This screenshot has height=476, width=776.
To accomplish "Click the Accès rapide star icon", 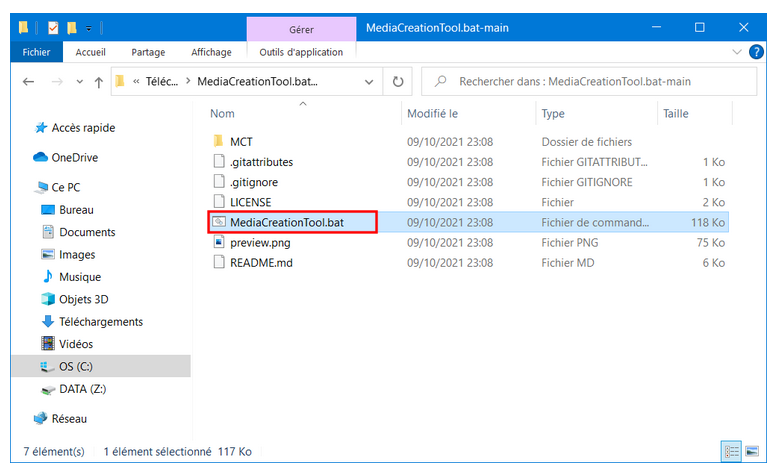I will pos(41,128).
